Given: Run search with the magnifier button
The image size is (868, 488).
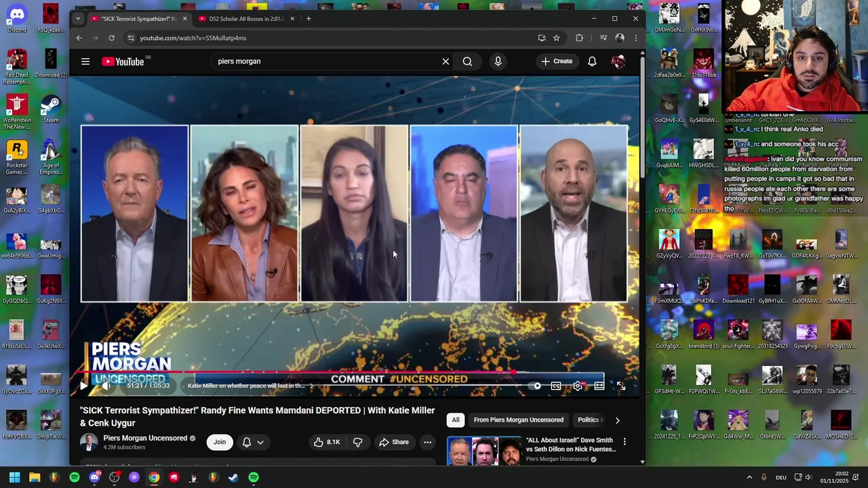Looking at the screenshot, I should pos(467,62).
